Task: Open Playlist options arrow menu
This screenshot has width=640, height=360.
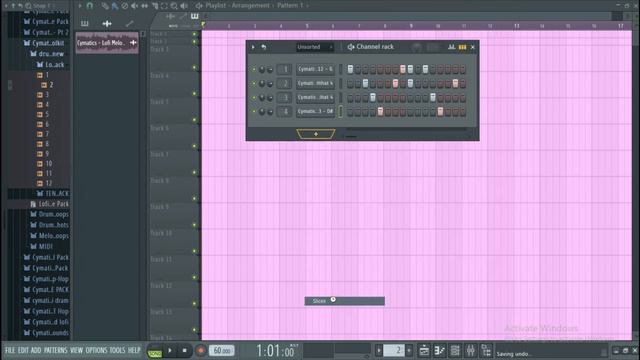Action: (x=80, y=6)
